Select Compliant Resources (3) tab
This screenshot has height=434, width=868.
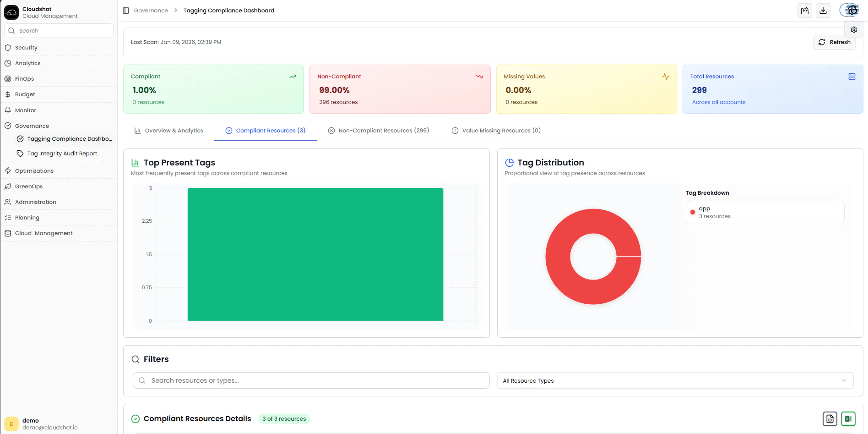click(266, 131)
